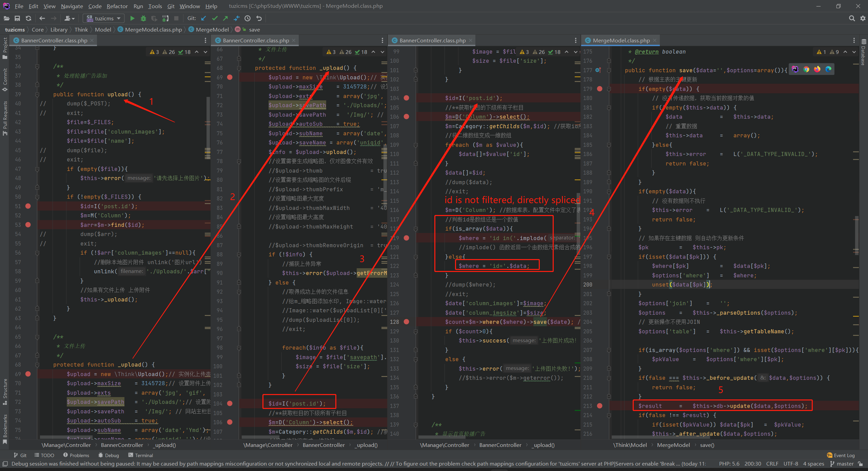Start listening for PHP debug connections

(x=165, y=18)
